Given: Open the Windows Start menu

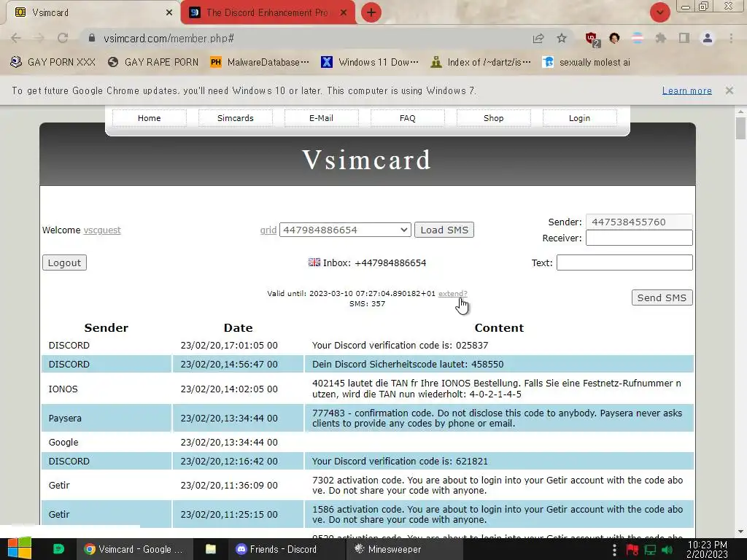Looking at the screenshot, I should [x=20, y=549].
